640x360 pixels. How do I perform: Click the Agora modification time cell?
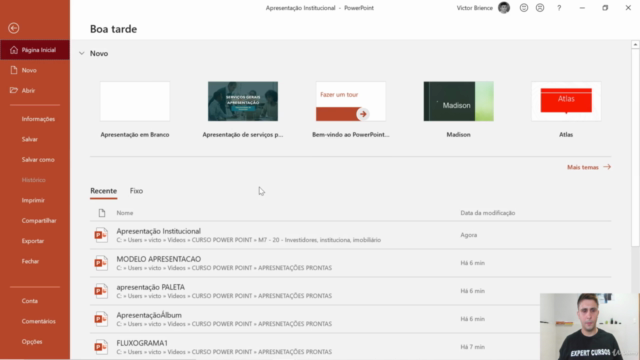coord(469,235)
